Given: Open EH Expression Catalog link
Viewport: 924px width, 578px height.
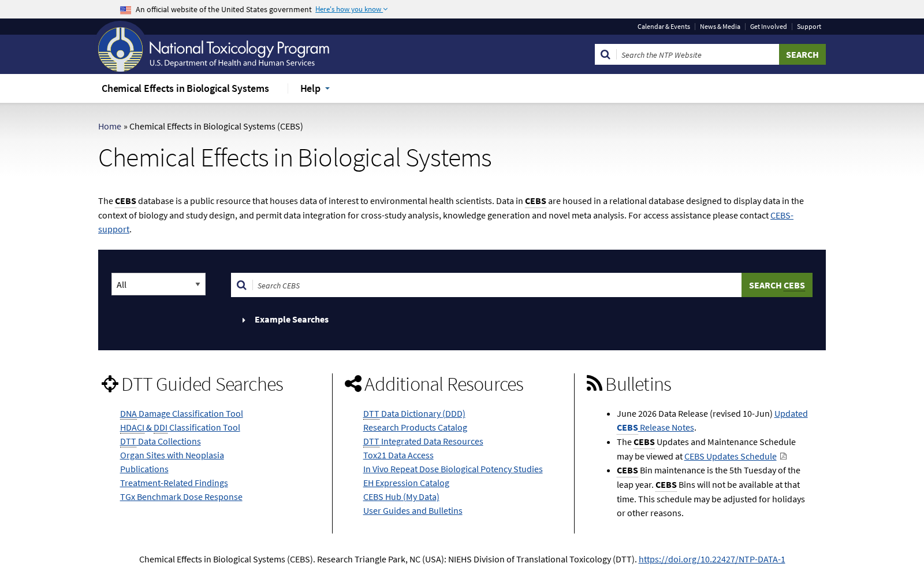Looking at the screenshot, I should [x=406, y=483].
